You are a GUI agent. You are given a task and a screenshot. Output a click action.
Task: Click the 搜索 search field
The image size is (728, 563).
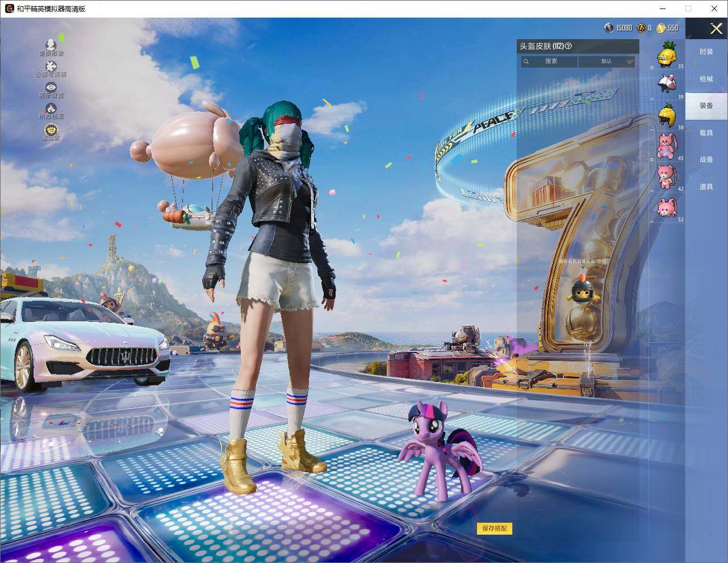pyautogui.click(x=549, y=61)
